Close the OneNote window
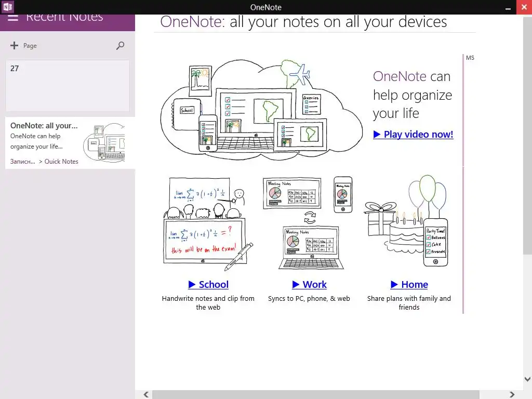Screen dimensions: 532x399 tap(524, 7)
